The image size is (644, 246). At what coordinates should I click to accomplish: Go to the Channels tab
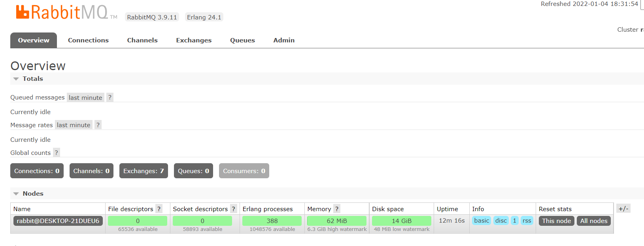tap(142, 40)
